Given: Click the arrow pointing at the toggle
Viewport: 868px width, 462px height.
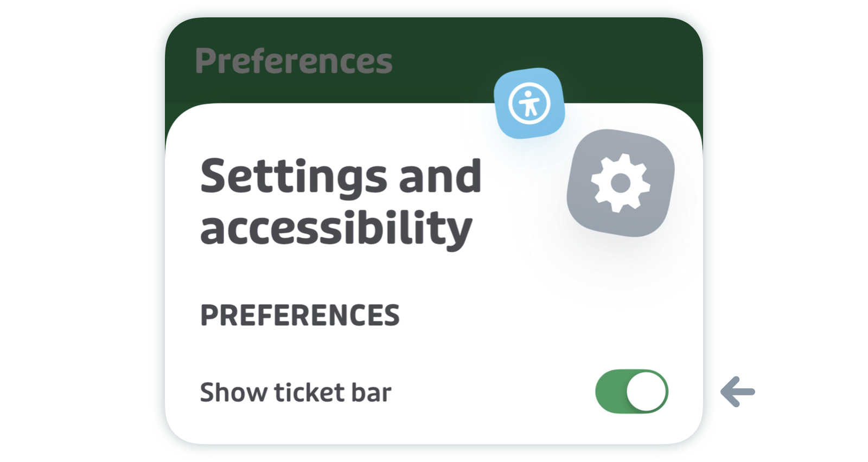Looking at the screenshot, I should tap(738, 392).
